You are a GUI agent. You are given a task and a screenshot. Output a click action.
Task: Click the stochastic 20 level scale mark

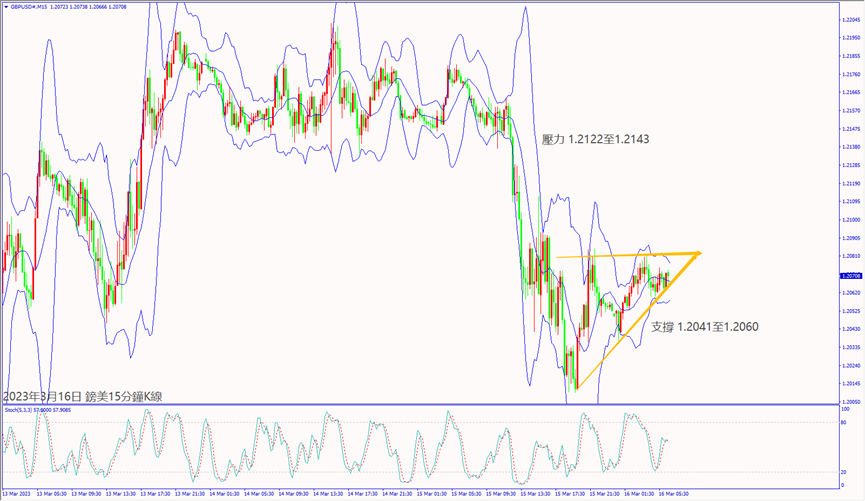tap(848, 471)
